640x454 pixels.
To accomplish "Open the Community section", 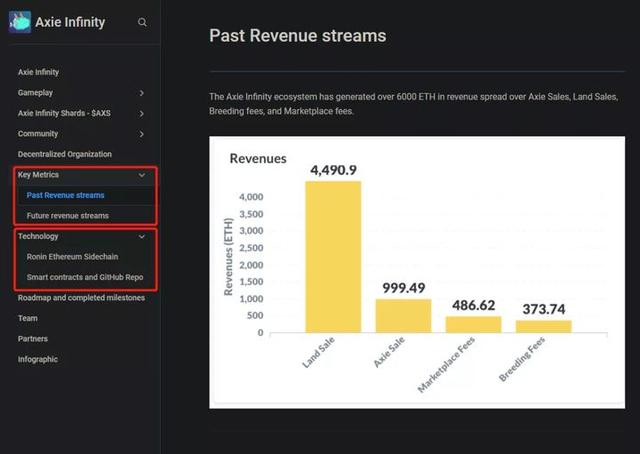I will coord(38,134).
